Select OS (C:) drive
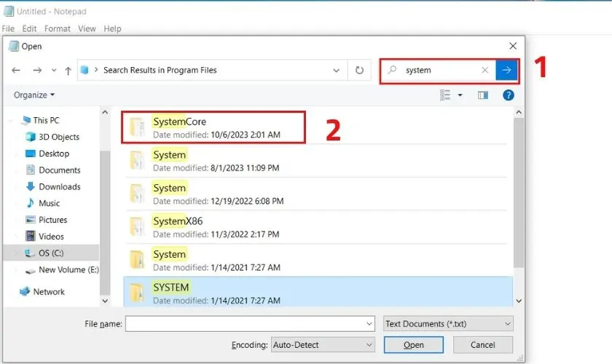 (x=51, y=253)
